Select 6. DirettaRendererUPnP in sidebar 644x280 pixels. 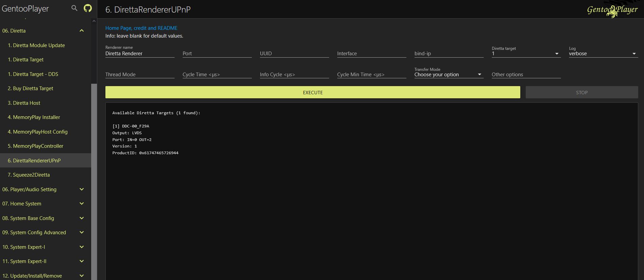45,161
